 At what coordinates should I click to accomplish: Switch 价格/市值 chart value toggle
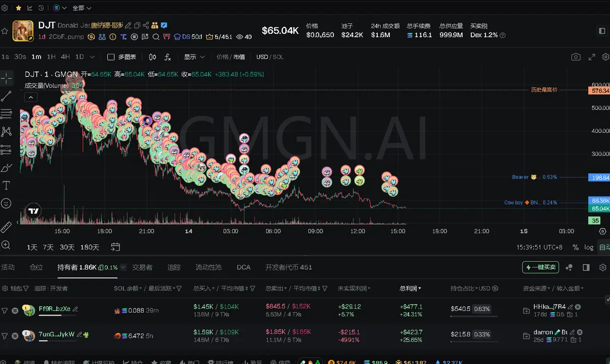[230, 57]
